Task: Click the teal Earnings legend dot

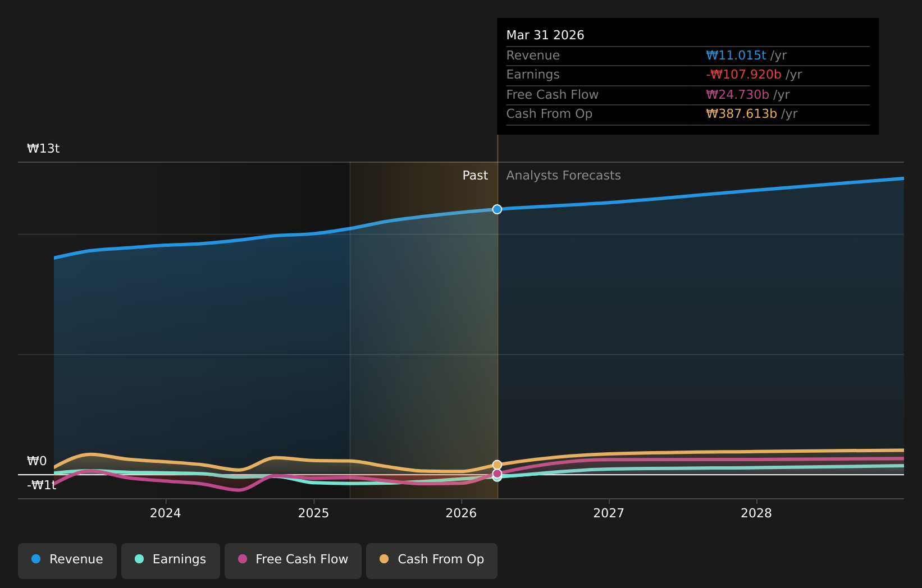Action: (139, 559)
